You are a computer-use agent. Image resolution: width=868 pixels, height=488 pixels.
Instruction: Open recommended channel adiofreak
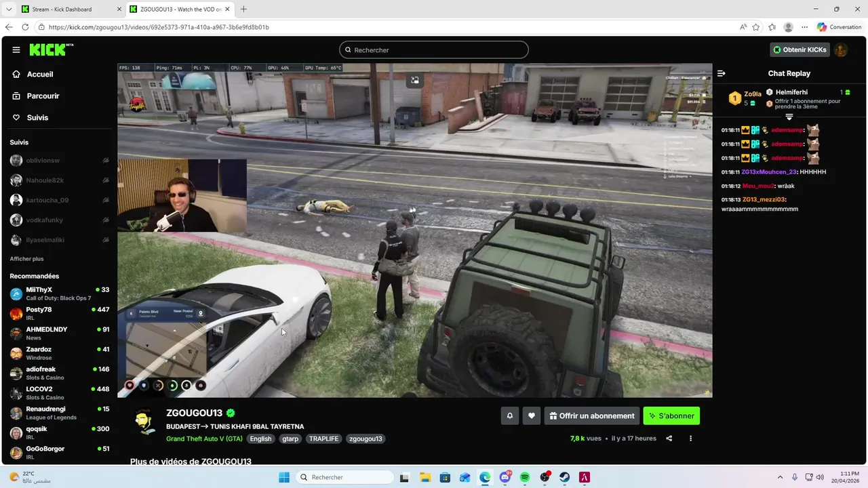click(x=60, y=373)
